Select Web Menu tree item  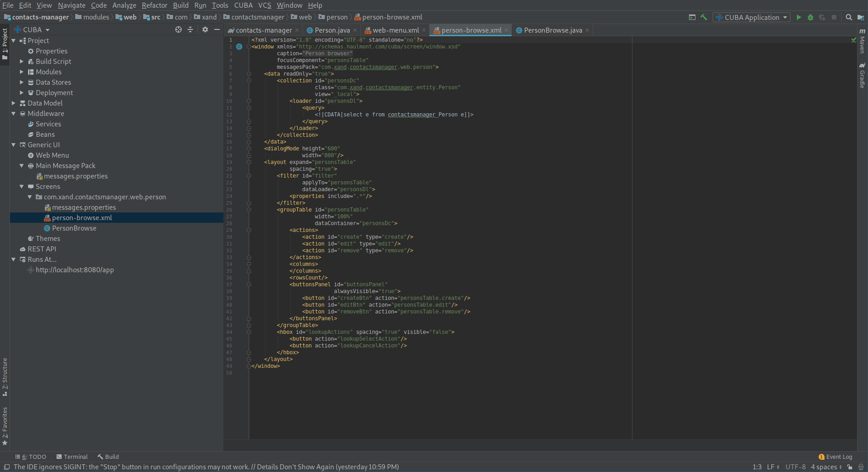[53, 155]
